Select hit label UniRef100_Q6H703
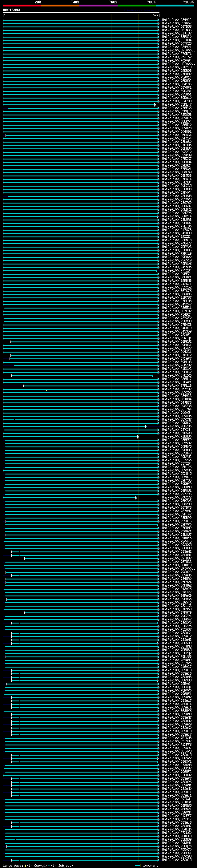 tap(176, 501)
